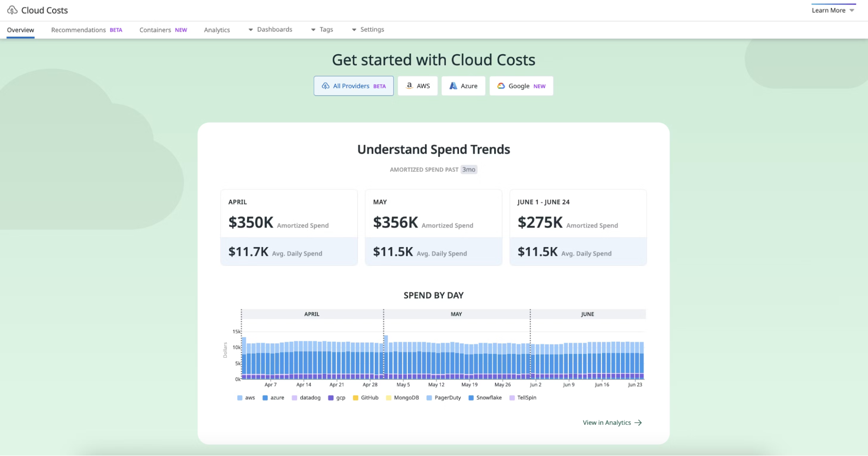
Task: Open the Containers tab
Action: click(x=163, y=30)
